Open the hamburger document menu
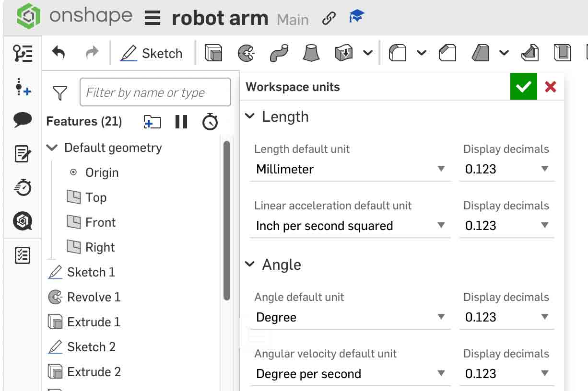This screenshot has width=588, height=391. click(152, 18)
